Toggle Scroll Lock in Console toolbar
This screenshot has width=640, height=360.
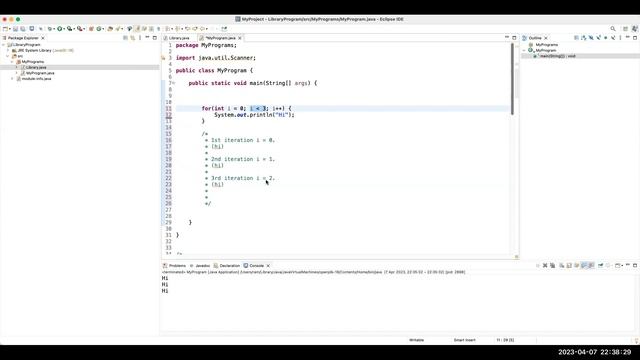pos(569,265)
